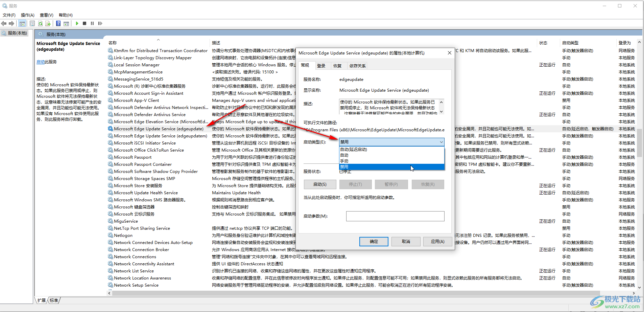Click the Stop Service square toolbar icon
This screenshot has width=644, height=312.
pyautogui.click(x=85, y=23)
